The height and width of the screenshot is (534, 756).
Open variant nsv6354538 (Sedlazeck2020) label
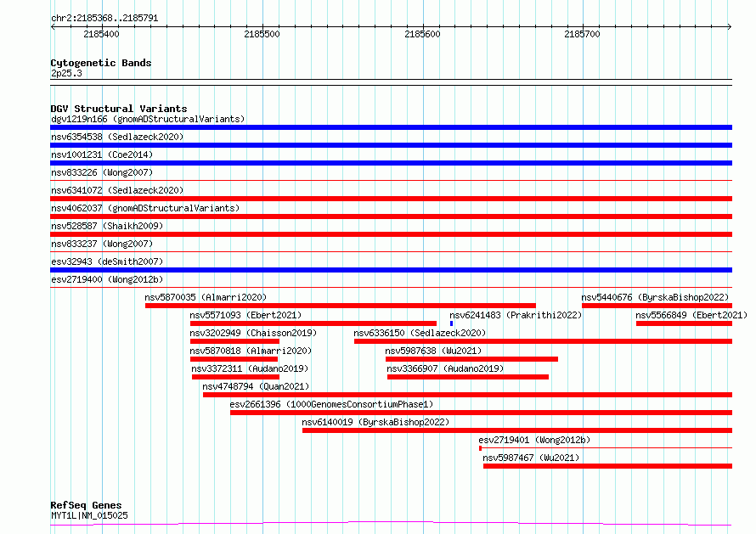click(x=117, y=137)
